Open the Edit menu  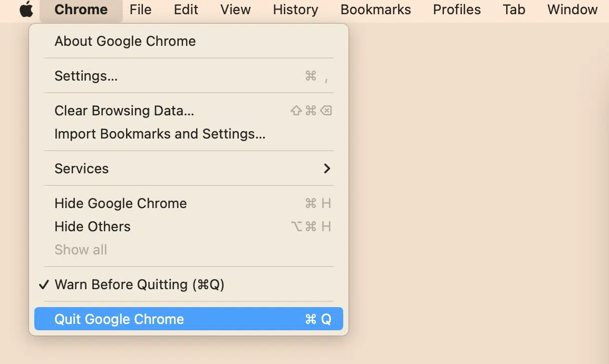[186, 9]
